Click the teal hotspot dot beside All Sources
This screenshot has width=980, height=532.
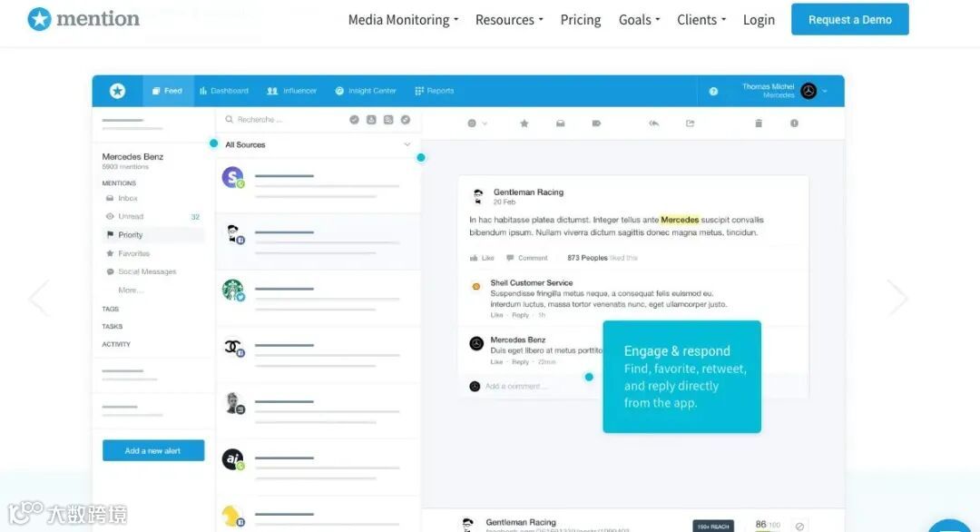(214, 143)
